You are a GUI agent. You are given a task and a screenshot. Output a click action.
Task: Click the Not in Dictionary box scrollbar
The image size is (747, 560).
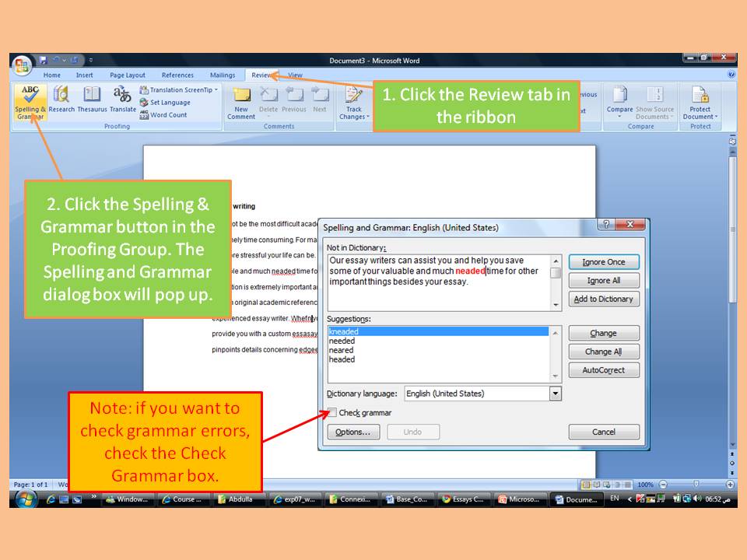click(556, 283)
